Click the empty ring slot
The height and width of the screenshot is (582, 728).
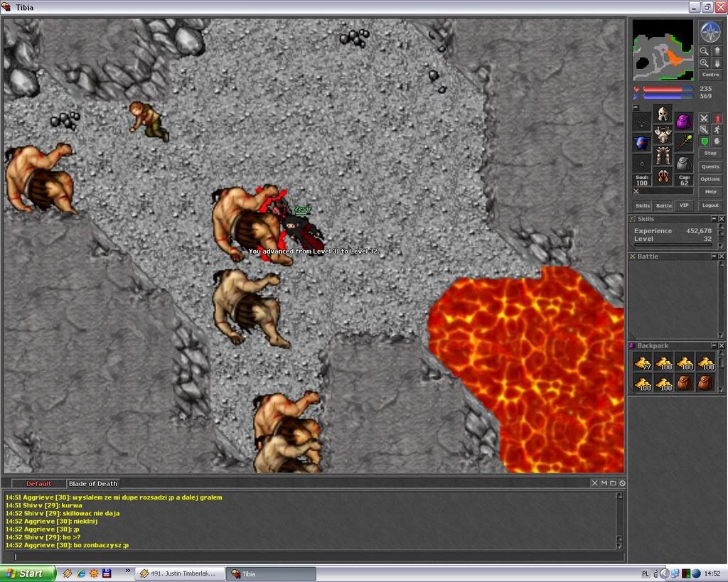coord(642,163)
